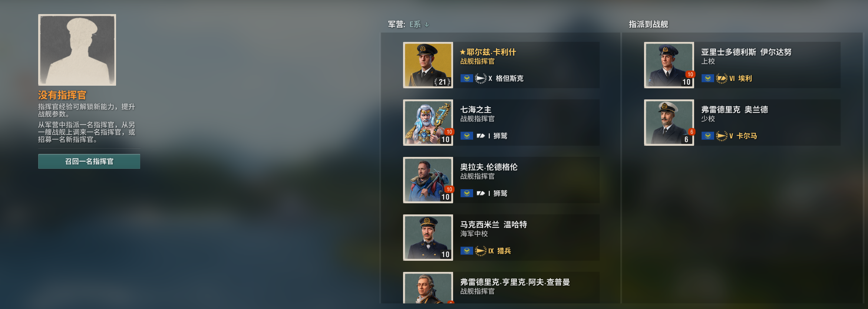Click the 指派到战舰 column header
Screen dimensions: 868x309
[648, 24]
